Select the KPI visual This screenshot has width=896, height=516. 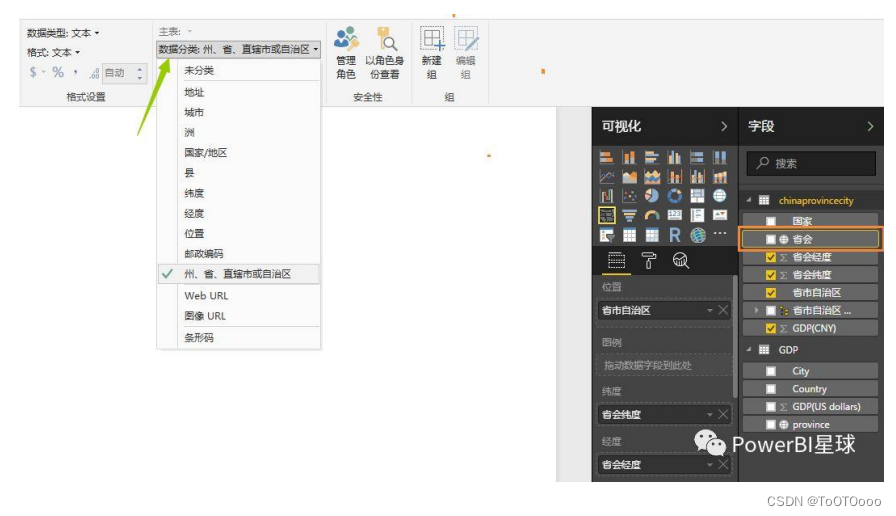click(x=719, y=215)
